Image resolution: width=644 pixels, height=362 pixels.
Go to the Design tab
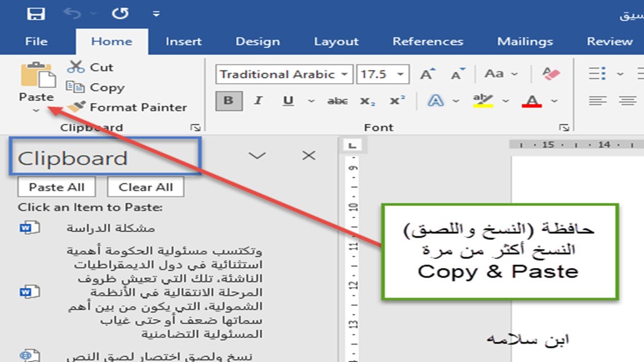[258, 41]
